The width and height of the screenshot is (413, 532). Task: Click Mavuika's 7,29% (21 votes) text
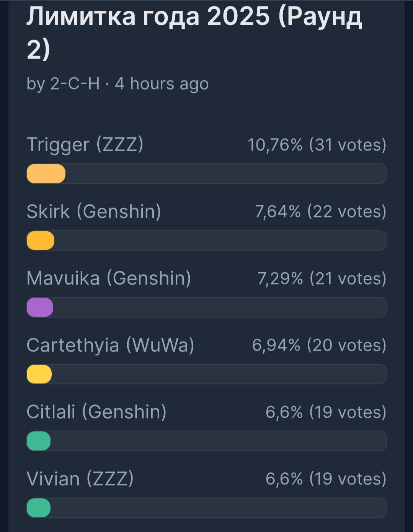coord(322,278)
